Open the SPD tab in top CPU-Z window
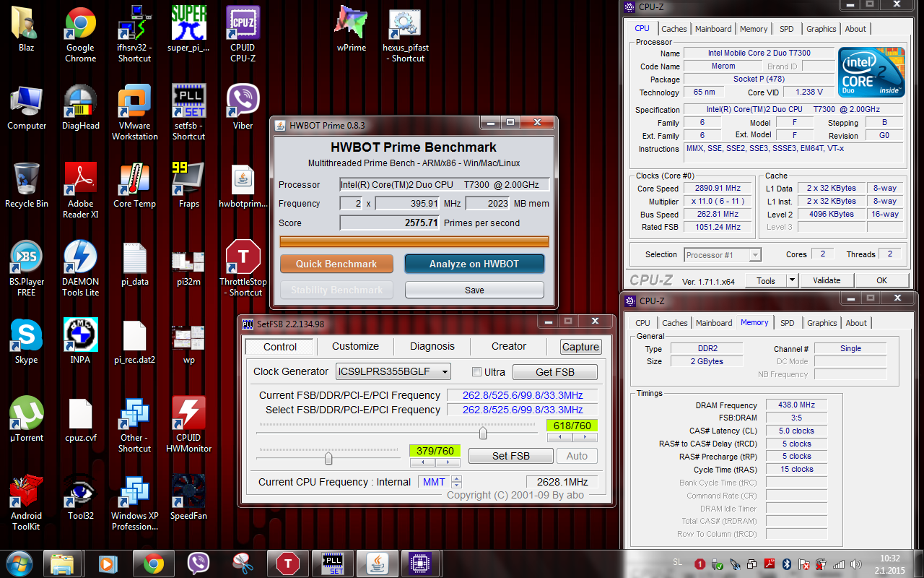 [x=786, y=29]
